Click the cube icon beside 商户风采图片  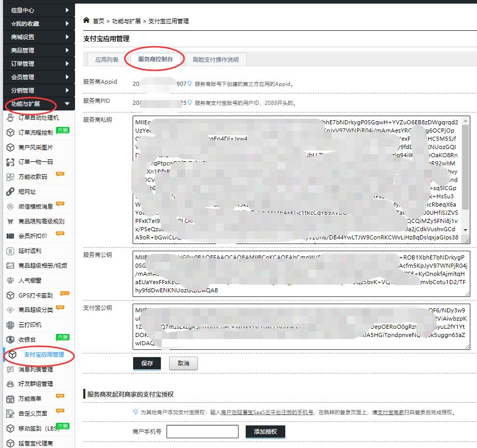tap(10, 147)
